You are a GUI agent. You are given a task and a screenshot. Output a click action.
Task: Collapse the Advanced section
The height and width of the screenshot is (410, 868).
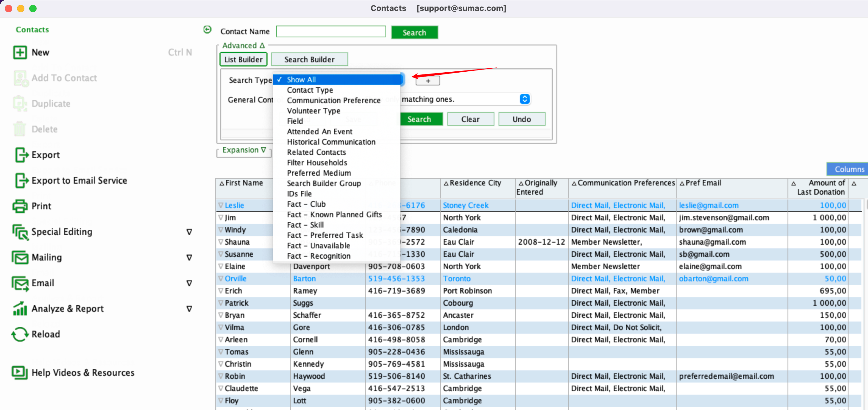click(243, 45)
